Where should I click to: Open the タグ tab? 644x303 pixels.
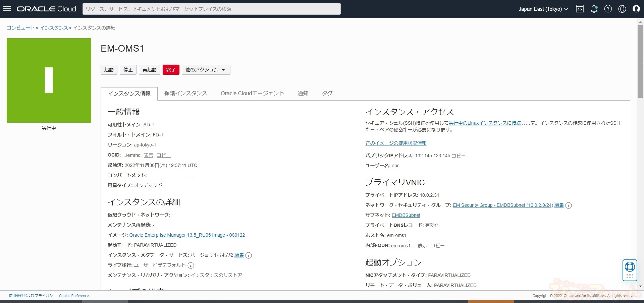(327, 93)
